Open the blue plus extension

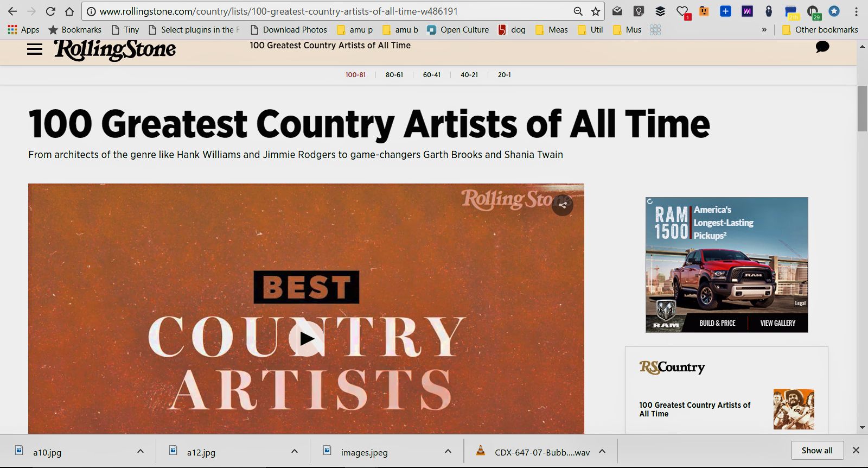(x=725, y=11)
